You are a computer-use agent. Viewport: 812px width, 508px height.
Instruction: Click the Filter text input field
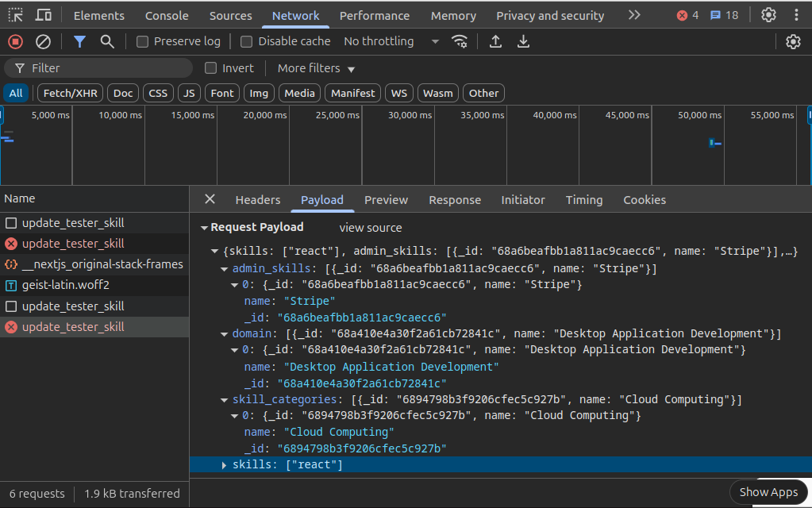click(x=107, y=68)
